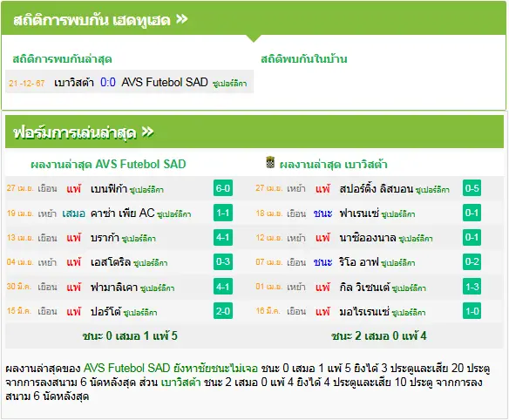
Task: Click the 1-3 score badge for กิล วิเซนเต้
Action: (x=472, y=287)
